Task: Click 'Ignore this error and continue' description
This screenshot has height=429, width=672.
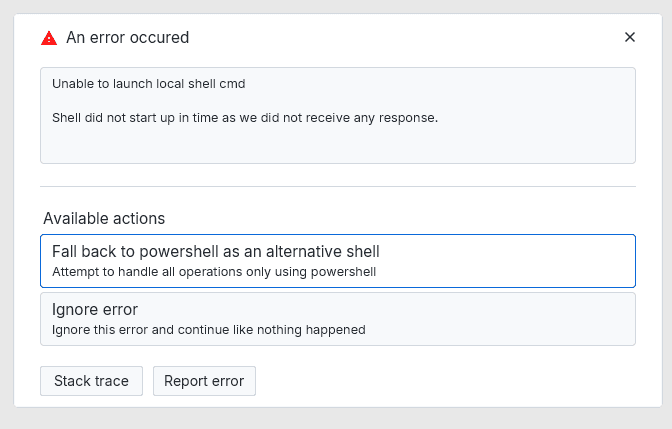Action: coord(209,329)
